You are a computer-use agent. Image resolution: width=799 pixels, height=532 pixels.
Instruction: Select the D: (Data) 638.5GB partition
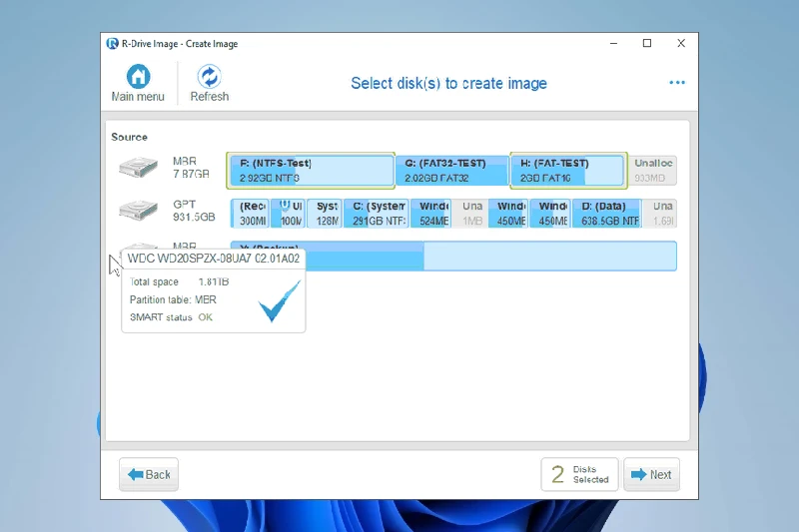tap(607, 213)
